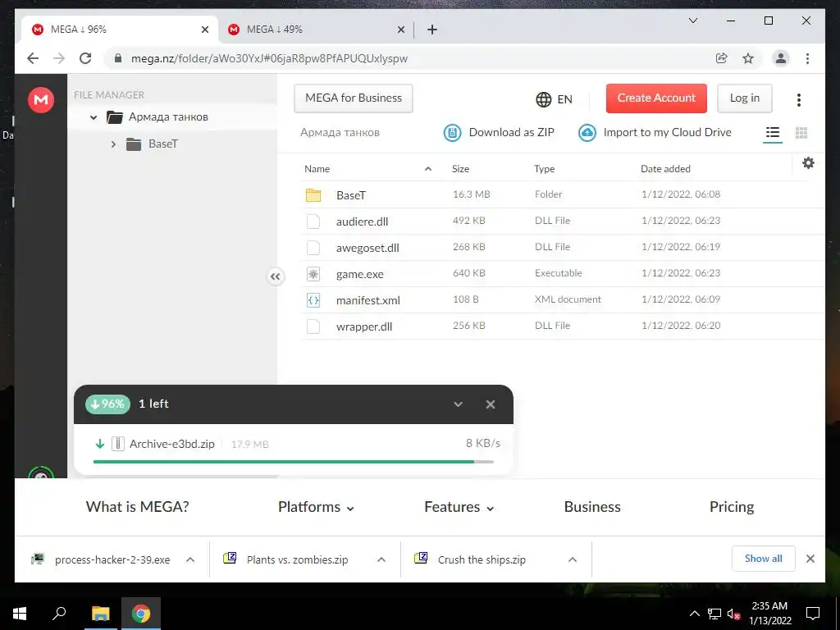840x630 pixels.
Task: Click Create Account button
Action: [656, 98]
